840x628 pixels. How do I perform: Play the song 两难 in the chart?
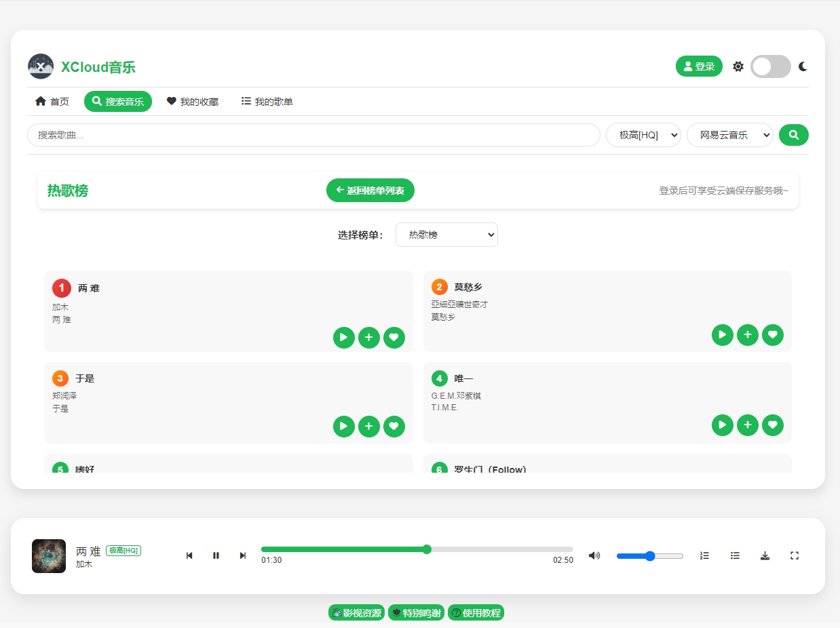tap(343, 338)
